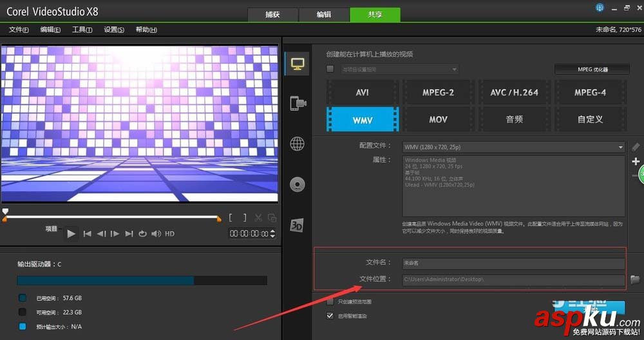Click the 文件位置 path field
This screenshot has height=340, width=644.
point(514,279)
